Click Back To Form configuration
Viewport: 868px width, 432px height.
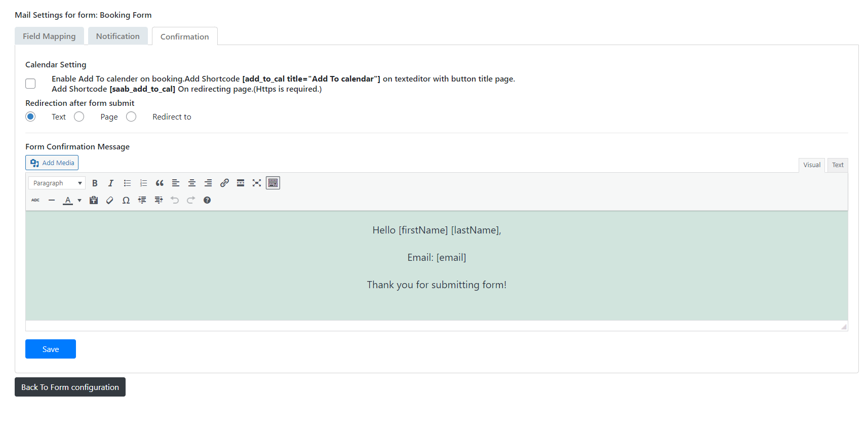tap(70, 387)
